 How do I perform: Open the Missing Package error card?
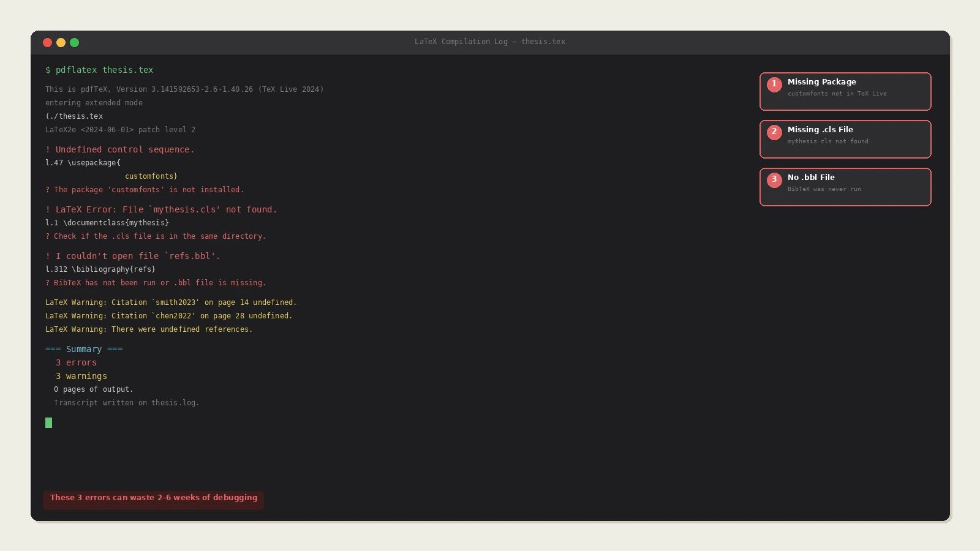845,92
